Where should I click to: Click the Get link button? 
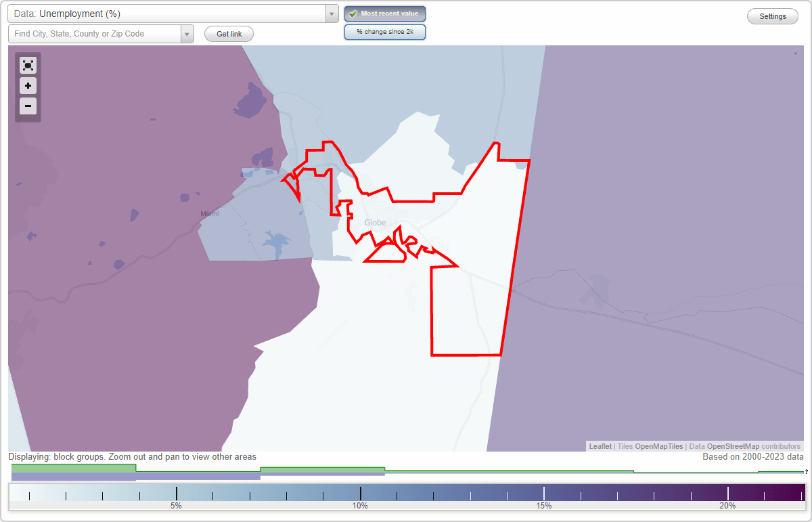tap(228, 34)
